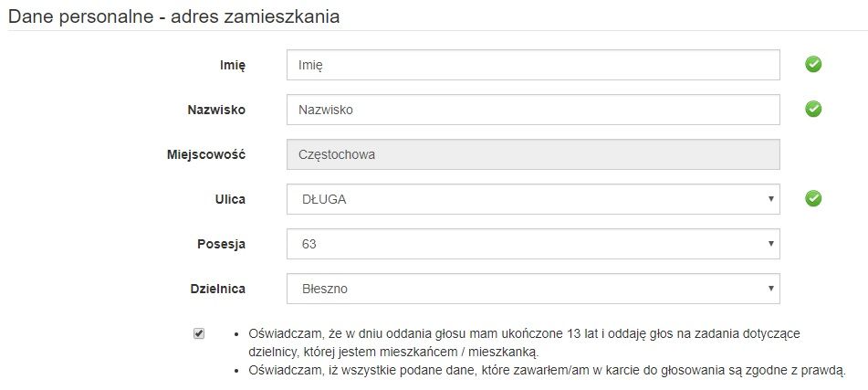Open the Ulica dropdown showing DŁUGA

coord(532,199)
